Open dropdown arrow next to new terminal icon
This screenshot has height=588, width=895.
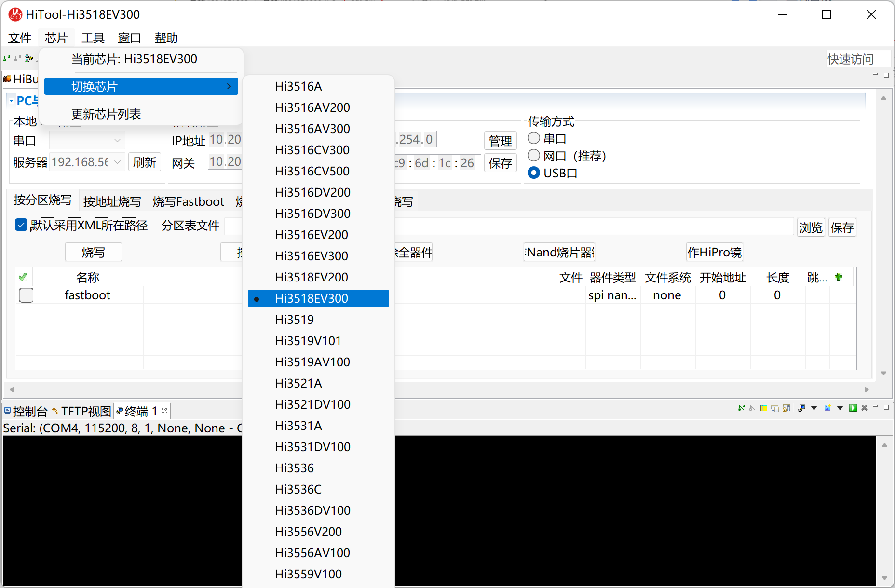tap(840, 408)
